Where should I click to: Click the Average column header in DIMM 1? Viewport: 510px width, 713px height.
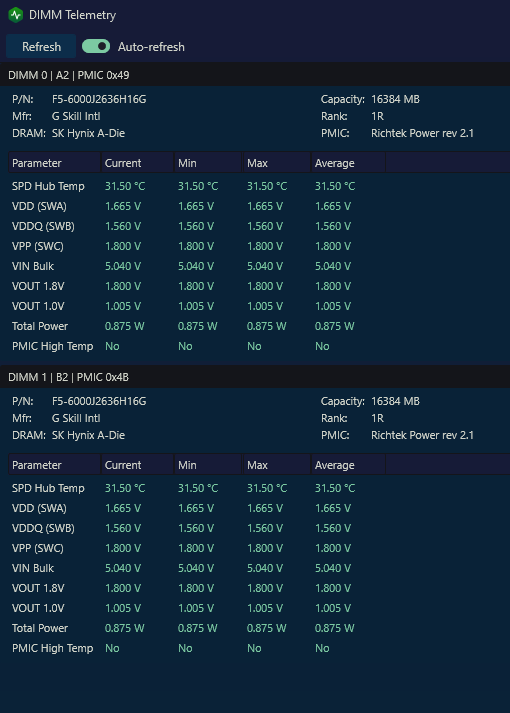click(x=348, y=465)
